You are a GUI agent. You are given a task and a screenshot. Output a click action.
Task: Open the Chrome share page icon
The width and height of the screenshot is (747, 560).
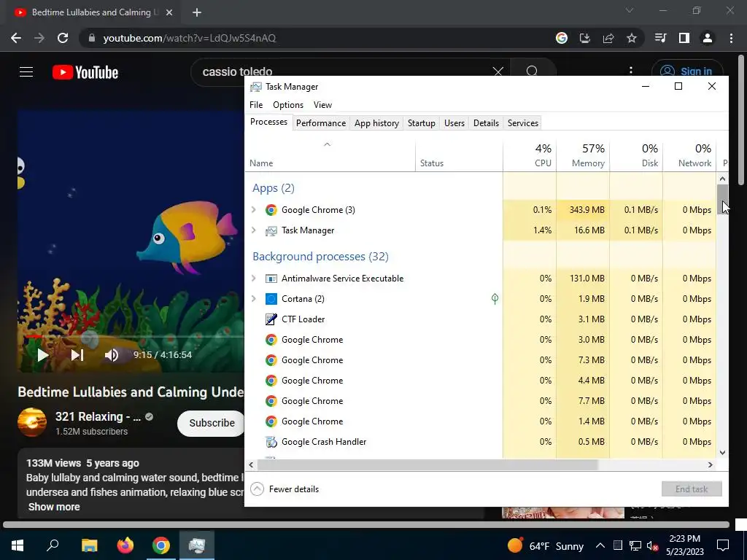tap(608, 38)
